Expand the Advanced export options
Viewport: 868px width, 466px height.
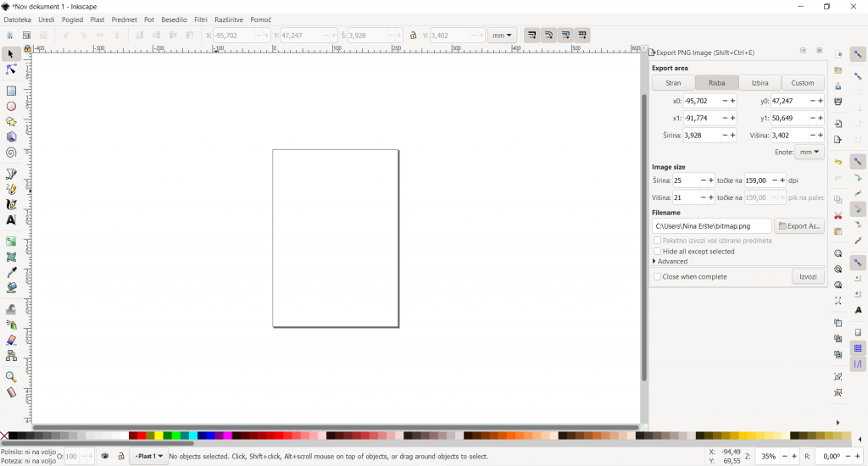670,261
